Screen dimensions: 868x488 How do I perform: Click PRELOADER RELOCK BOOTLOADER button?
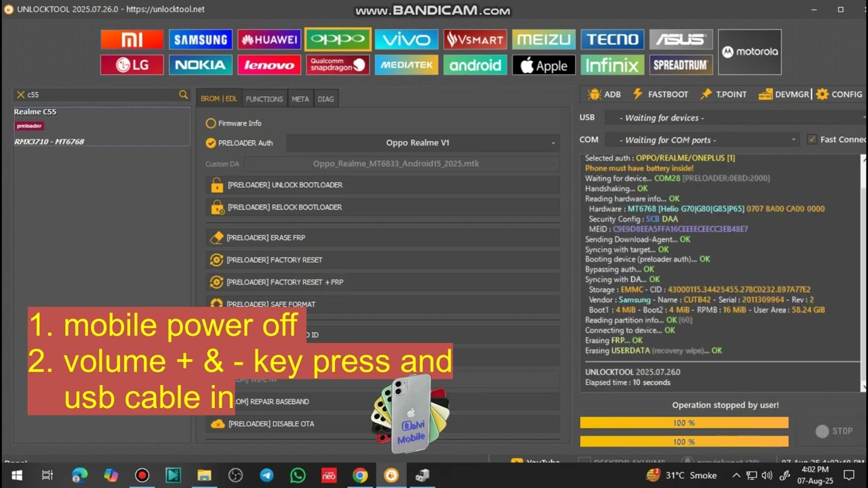[383, 207]
